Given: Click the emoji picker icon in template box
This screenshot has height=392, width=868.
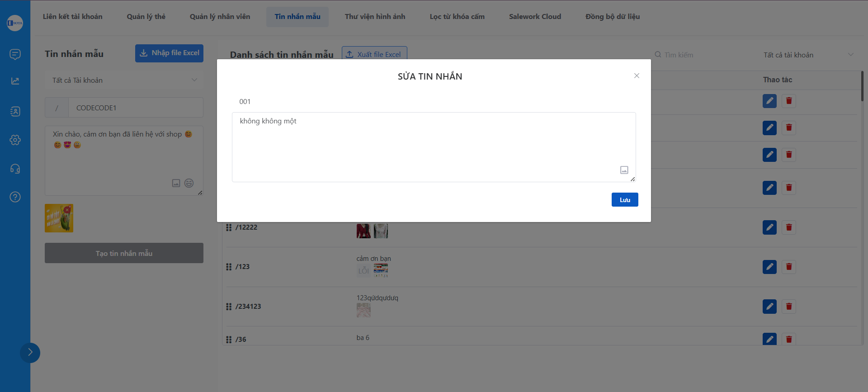Looking at the screenshot, I should (x=189, y=183).
